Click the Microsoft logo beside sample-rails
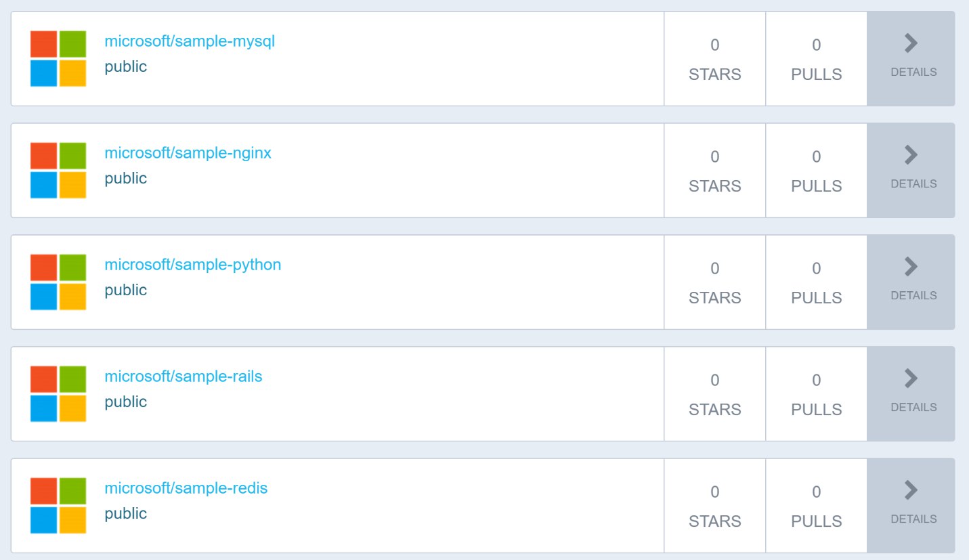The image size is (969, 560). 58,393
